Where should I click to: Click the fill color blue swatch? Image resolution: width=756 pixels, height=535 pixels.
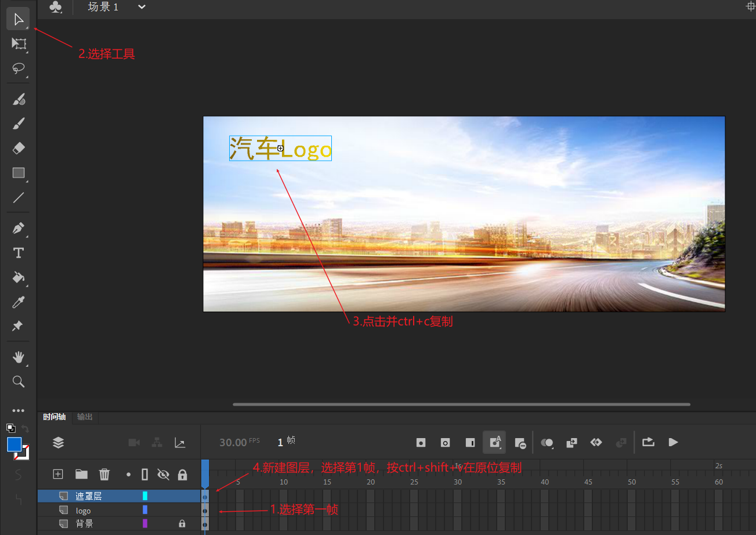coord(14,444)
